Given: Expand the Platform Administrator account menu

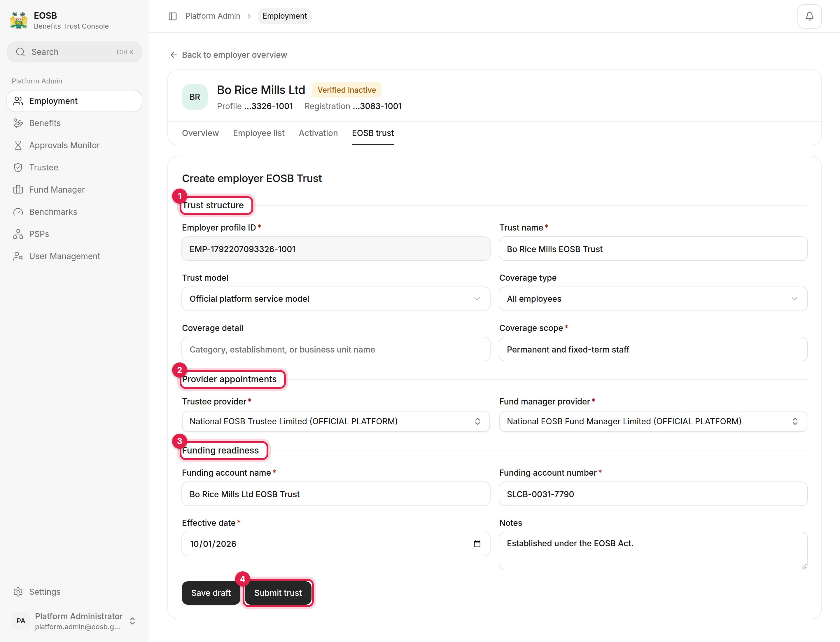Looking at the screenshot, I should [74, 621].
